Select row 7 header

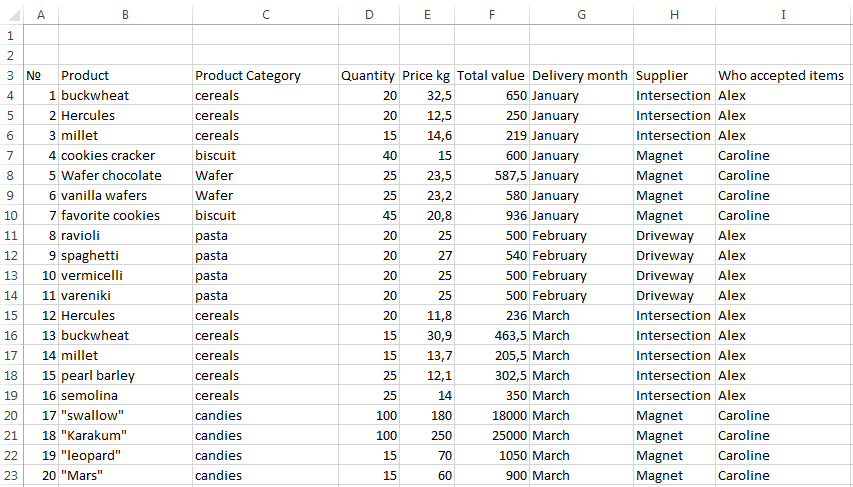point(10,155)
